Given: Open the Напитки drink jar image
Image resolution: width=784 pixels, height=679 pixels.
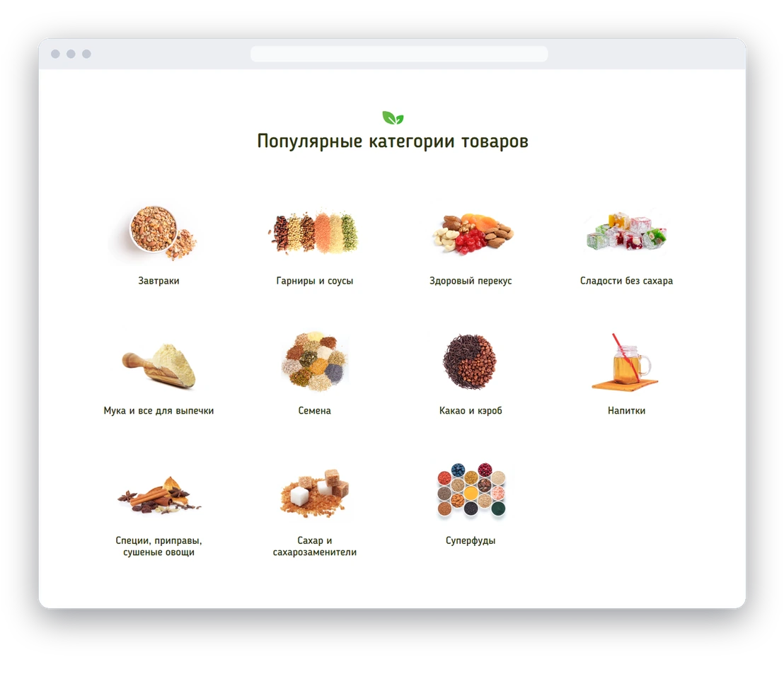Looking at the screenshot, I should coord(626,362).
